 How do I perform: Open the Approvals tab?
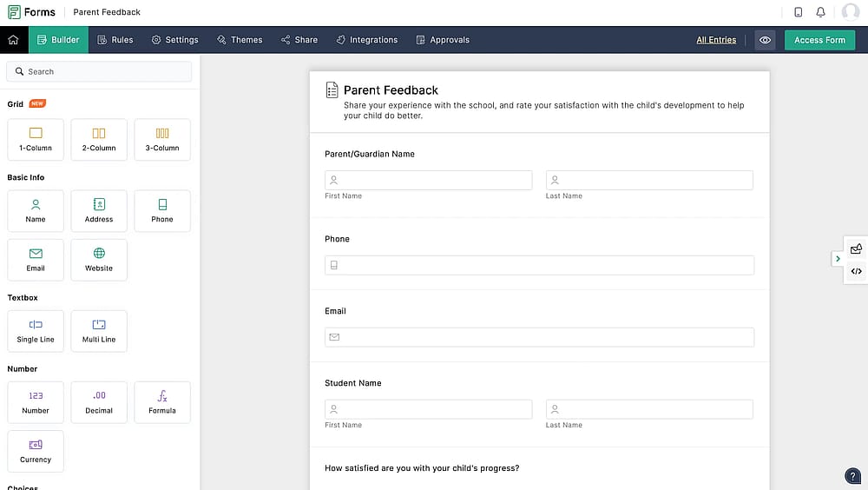point(443,40)
